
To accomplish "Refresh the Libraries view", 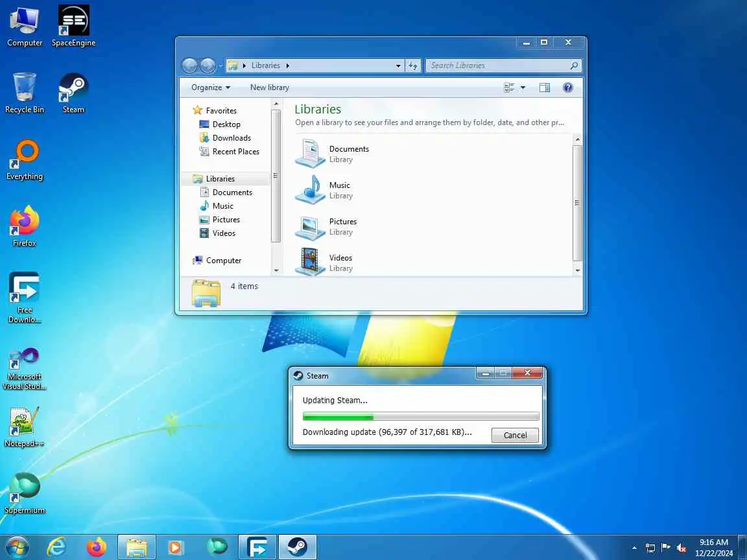I will tap(413, 65).
